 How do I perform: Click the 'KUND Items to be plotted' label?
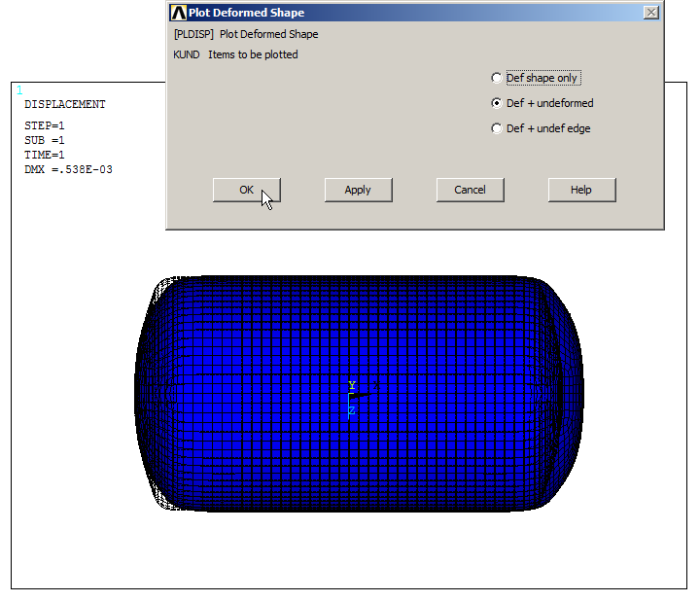[x=235, y=54]
